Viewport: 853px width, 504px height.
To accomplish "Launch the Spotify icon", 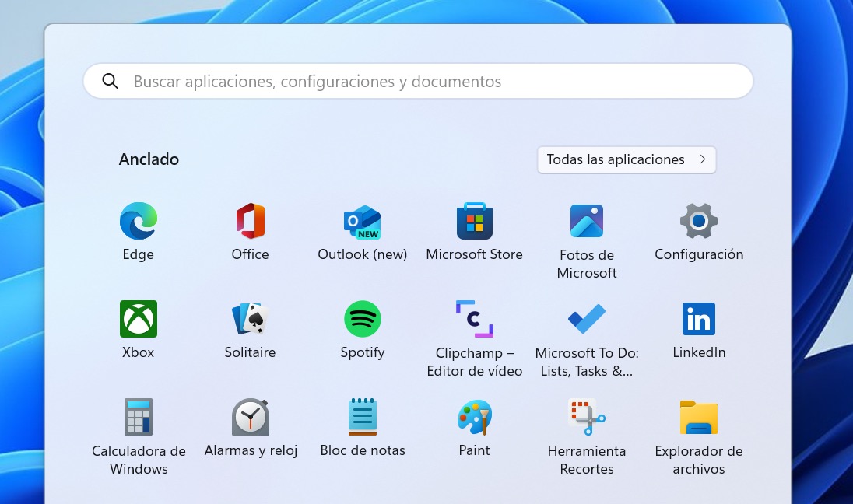I will 363,319.
